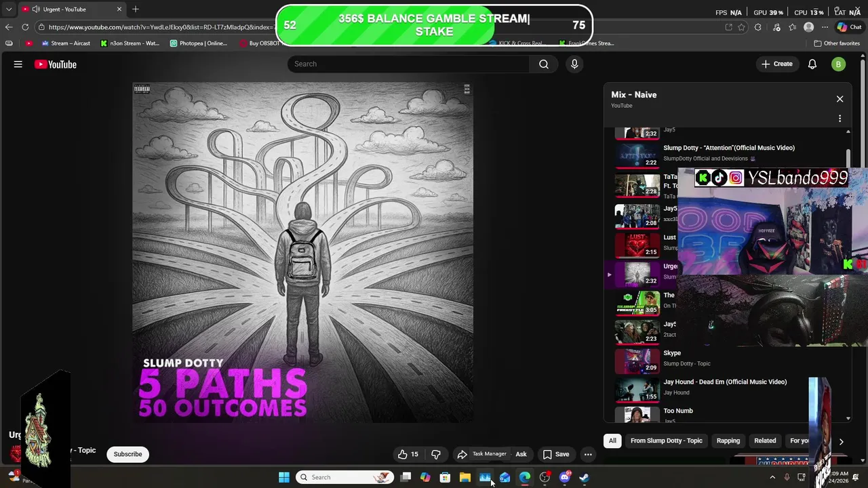Open Task View on the taskbar

[x=406, y=477]
